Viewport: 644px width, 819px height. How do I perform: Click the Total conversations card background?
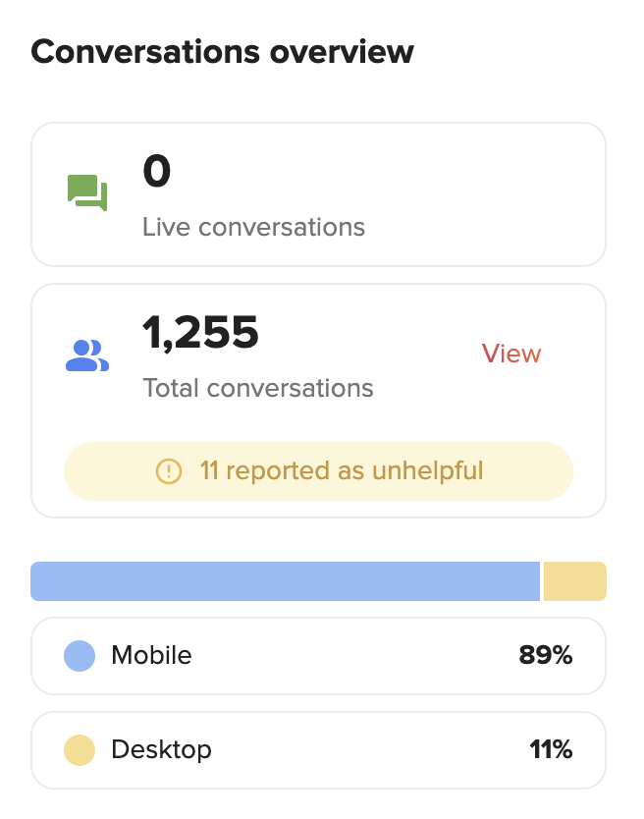pyautogui.click(x=318, y=401)
